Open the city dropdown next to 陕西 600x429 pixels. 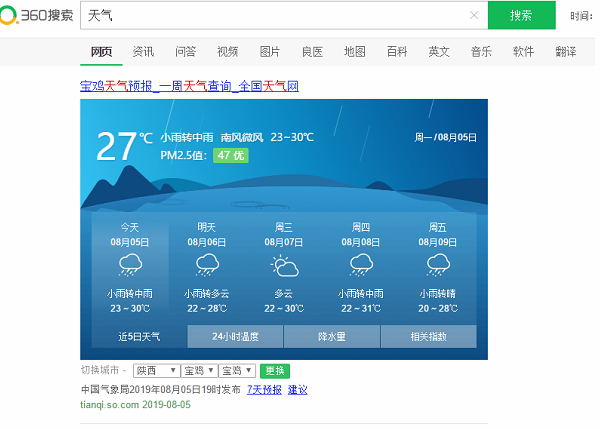point(199,370)
